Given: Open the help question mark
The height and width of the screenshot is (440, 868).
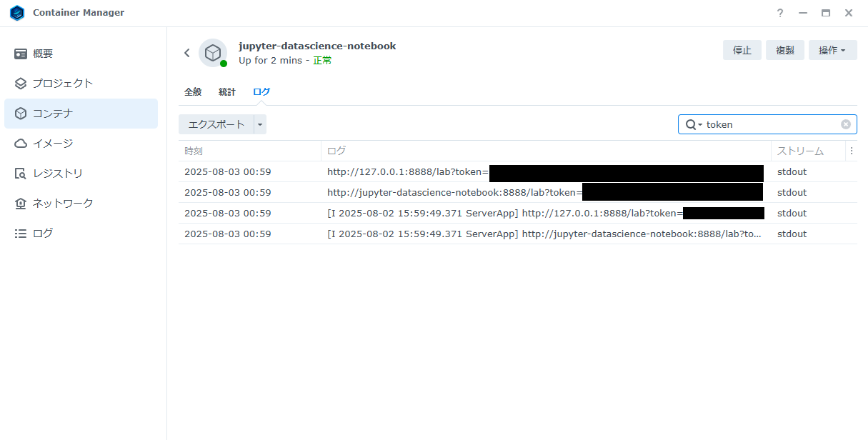Looking at the screenshot, I should click(780, 13).
